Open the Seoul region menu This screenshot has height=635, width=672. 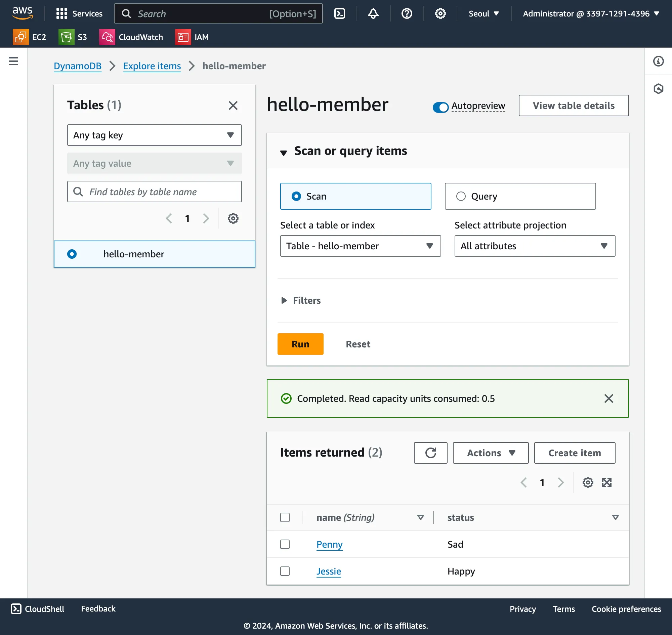click(x=484, y=13)
